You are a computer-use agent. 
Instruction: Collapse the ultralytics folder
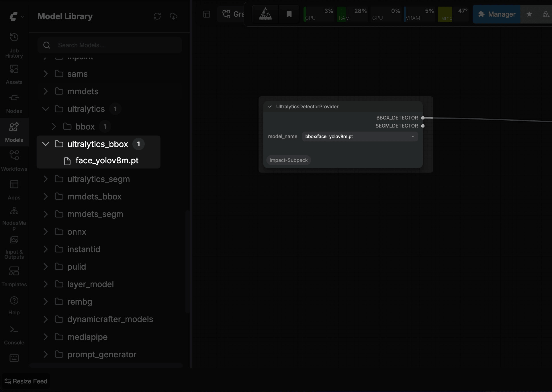click(46, 109)
